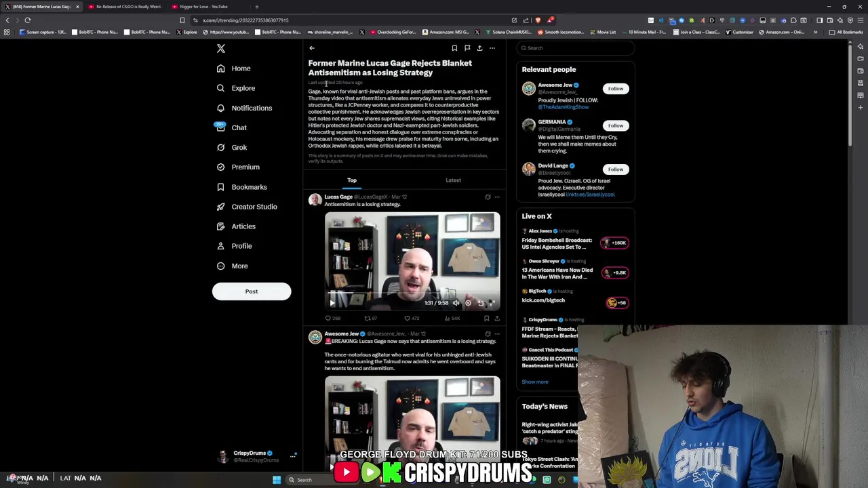Open the @TheAdamKingShow link

point(564,107)
